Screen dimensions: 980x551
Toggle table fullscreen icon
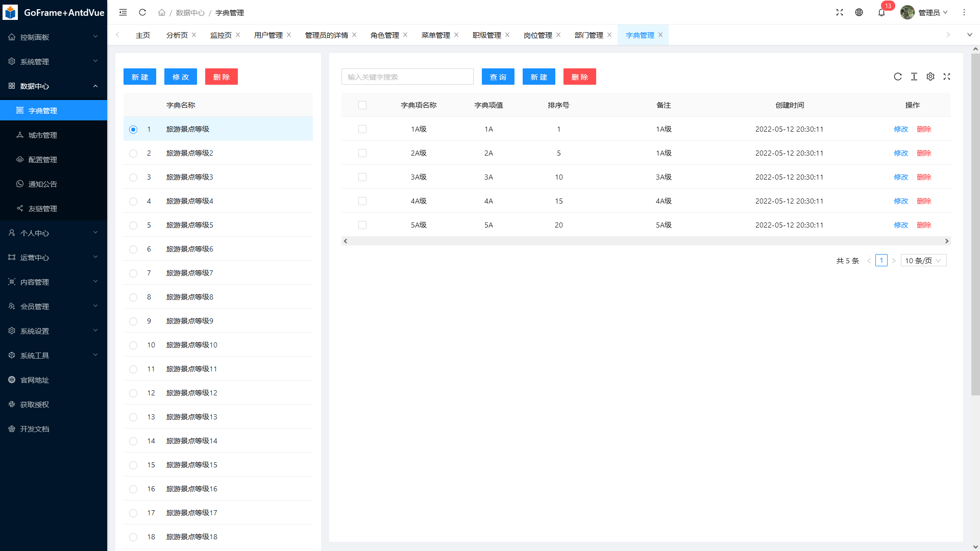tap(947, 77)
